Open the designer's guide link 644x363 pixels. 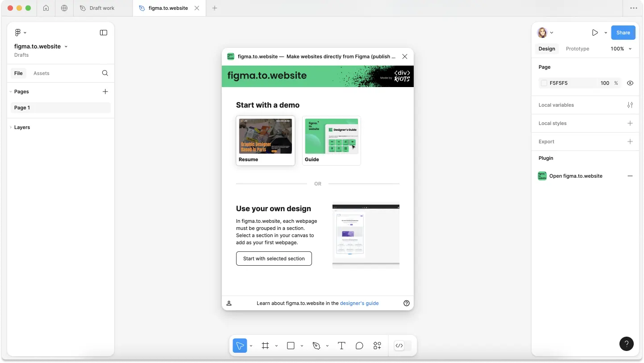pos(359,303)
